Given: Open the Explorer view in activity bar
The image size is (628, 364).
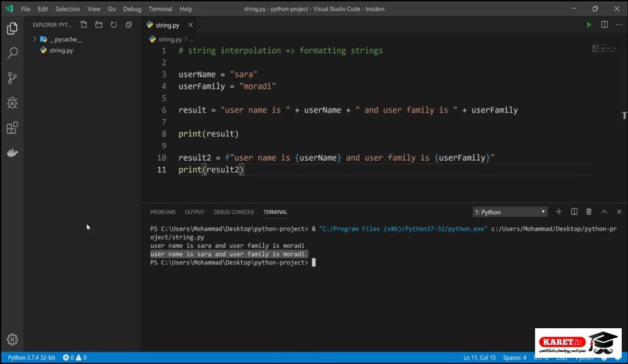Looking at the screenshot, I should coord(12,28).
